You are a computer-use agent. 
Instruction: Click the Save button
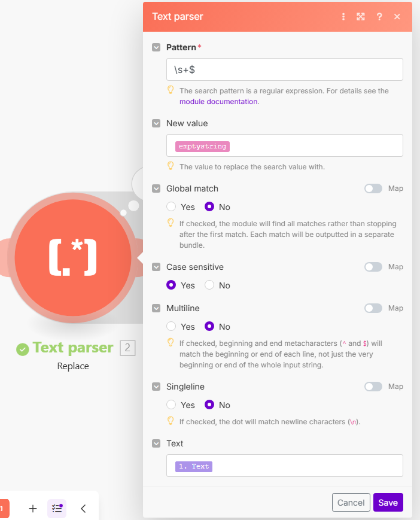tap(388, 503)
